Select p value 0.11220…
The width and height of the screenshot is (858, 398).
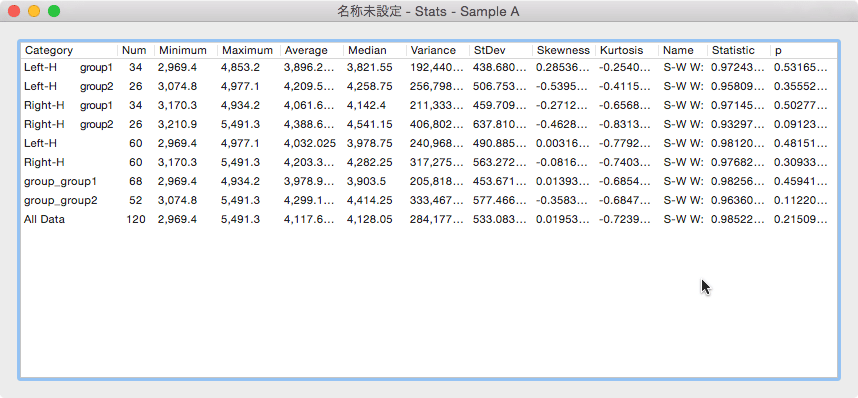click(801, 201)
